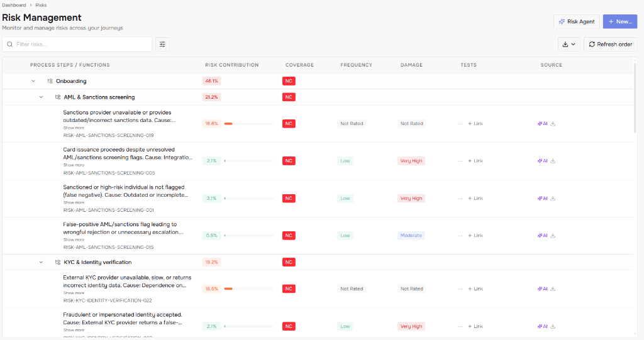Screen dimensions: 644x340
Task: Click 46.1% contribution on Onboarding
Action: [211, 81]
